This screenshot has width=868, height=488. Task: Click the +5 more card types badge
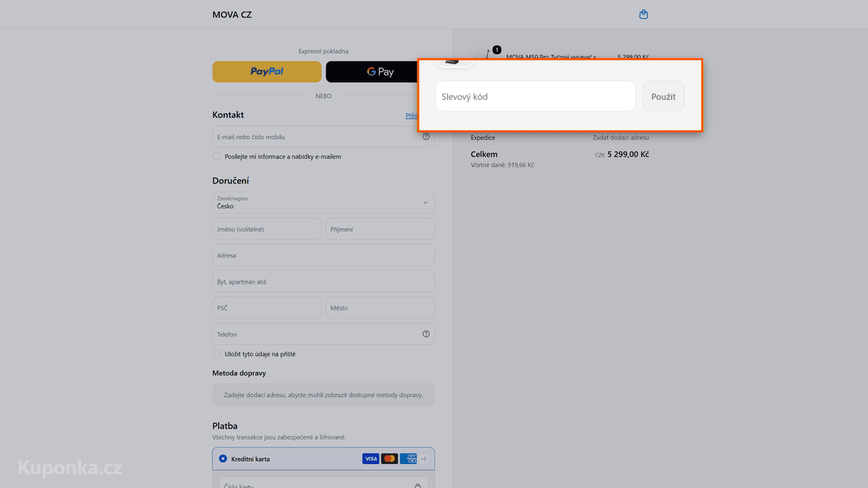[x=423, y=459]
